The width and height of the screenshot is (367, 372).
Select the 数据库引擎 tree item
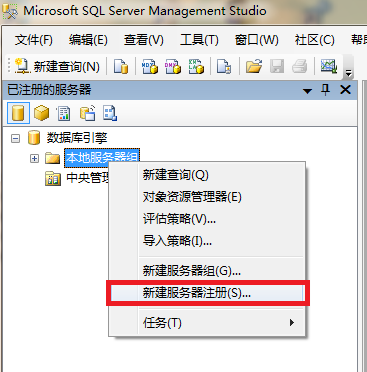77,138
